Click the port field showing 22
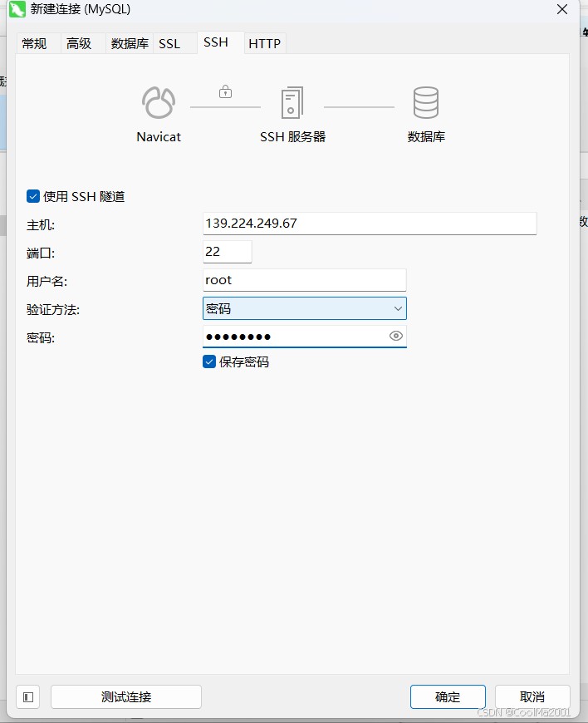Screen dimensions: 588x723 click(228, 252)
